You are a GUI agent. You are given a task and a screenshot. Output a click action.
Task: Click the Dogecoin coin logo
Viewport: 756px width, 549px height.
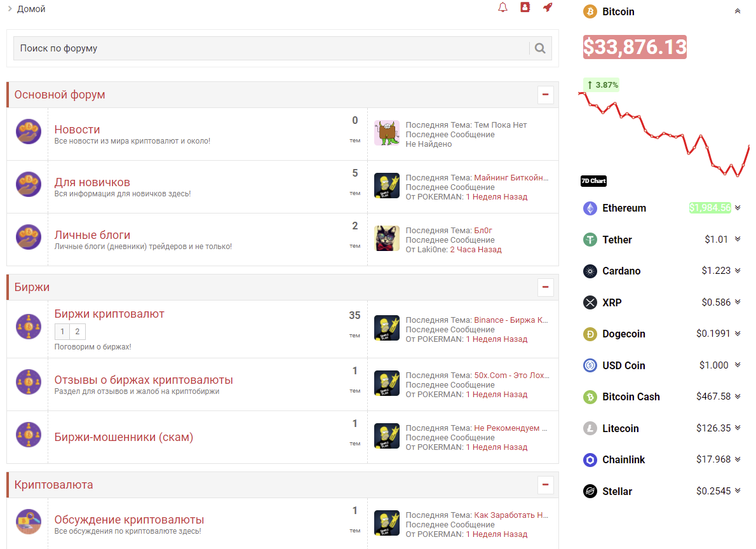[x=590, y=334]
